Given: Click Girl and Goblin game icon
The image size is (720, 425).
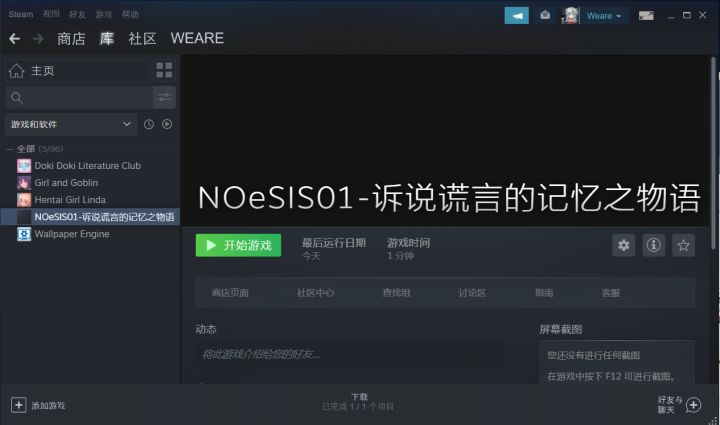Looking at the screenshot, I should click(24, 183).
